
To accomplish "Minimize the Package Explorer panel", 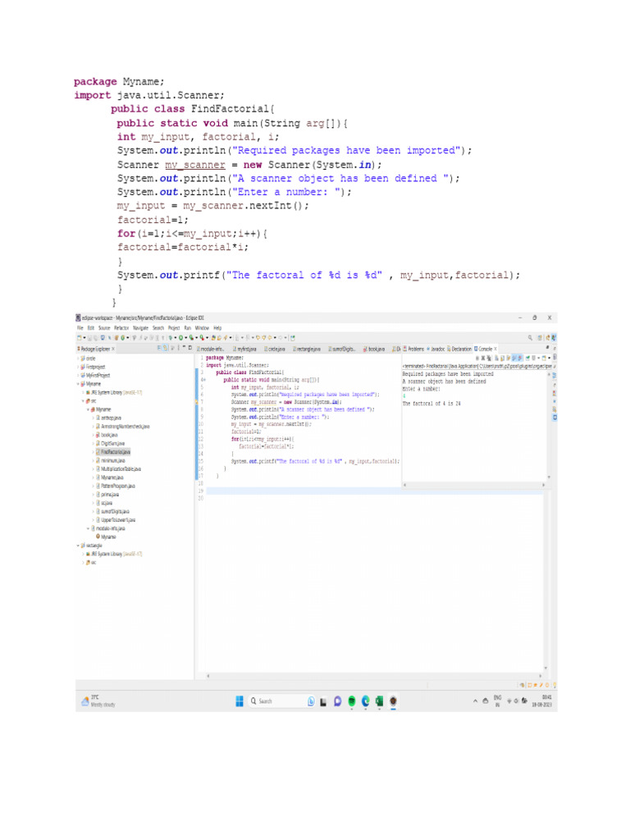I will (182, 348).
